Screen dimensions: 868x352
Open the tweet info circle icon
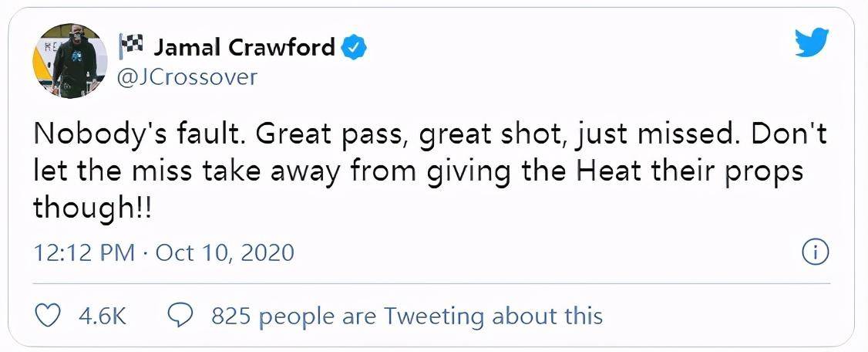[815, 253]
